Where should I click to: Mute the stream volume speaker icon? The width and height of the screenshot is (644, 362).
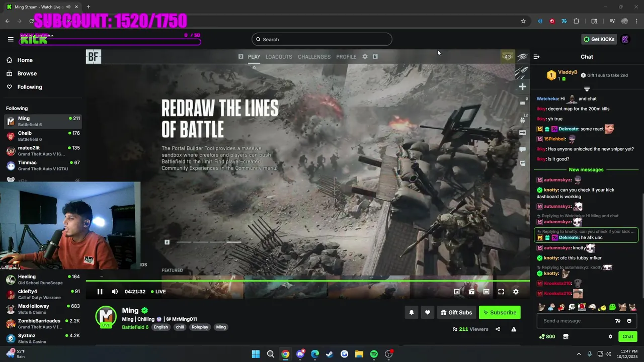115,292
